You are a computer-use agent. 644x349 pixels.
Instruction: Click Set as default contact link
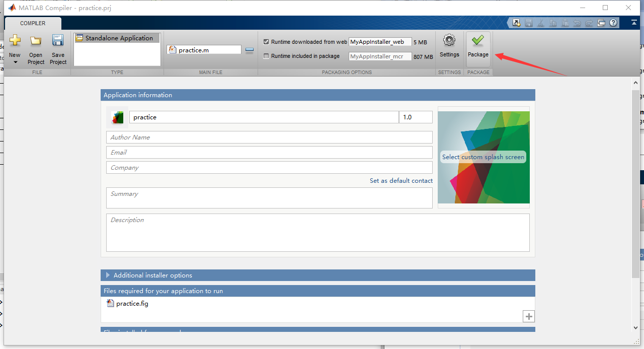click(401, 181)
